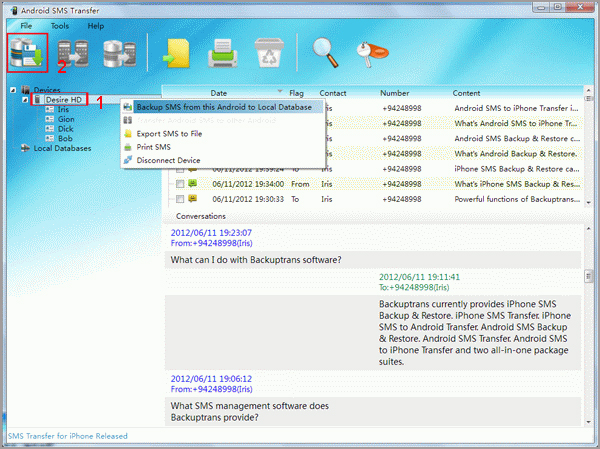The height and width of the screenshot is (449, 600).
Task: Click timestamp 2012/06/11 19:23:07 in conversation
Action: (211, 233)
